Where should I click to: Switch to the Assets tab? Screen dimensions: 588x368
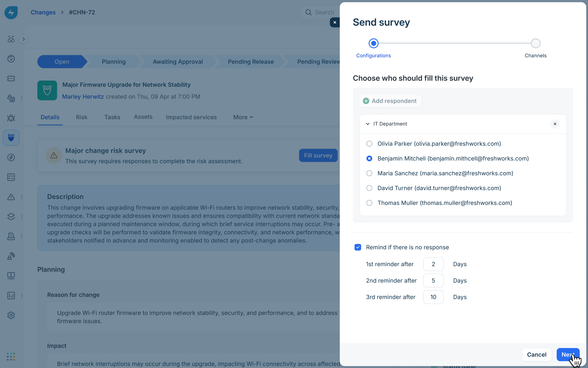pyautogui.click(x=143, y=117)
